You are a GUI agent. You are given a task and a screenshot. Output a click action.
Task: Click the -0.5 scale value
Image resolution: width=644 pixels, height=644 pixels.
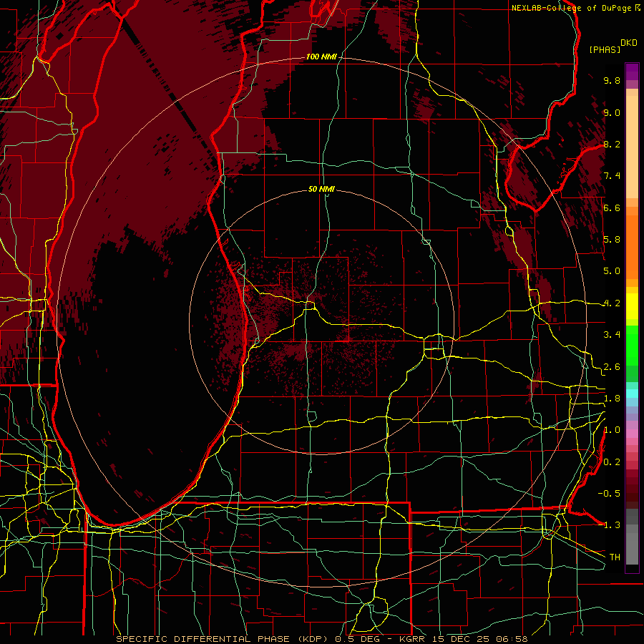tap(609, 494)
